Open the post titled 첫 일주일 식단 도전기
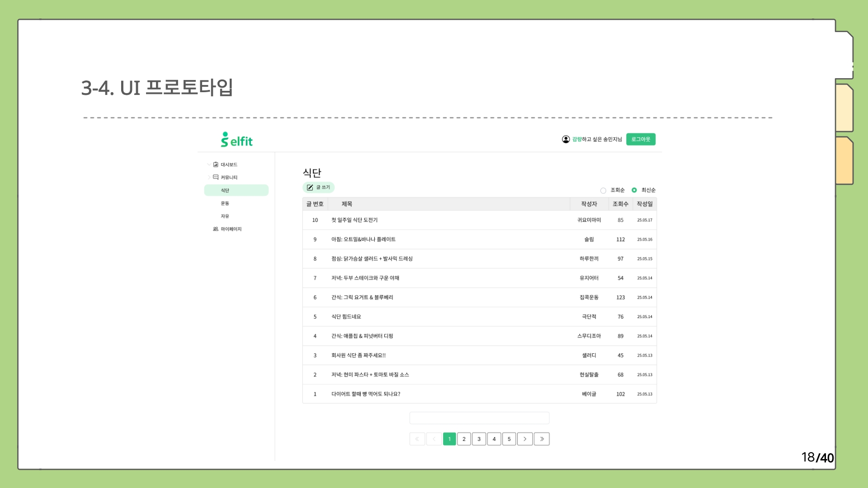This screenshot has width=868, height=488. (354, 220)
